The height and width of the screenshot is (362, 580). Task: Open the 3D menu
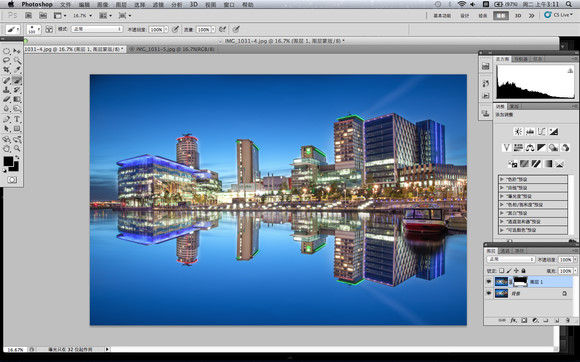(x=193, y=4)
